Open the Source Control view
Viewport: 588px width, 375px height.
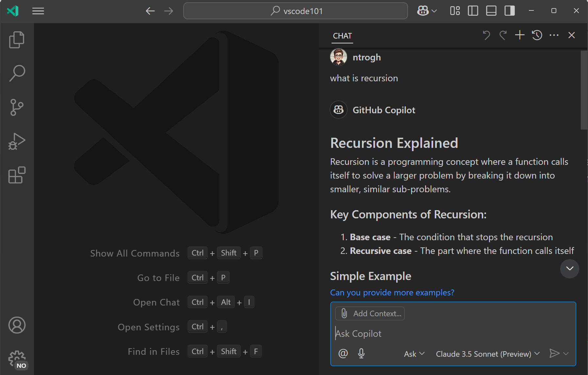click(x=17, y=107)
